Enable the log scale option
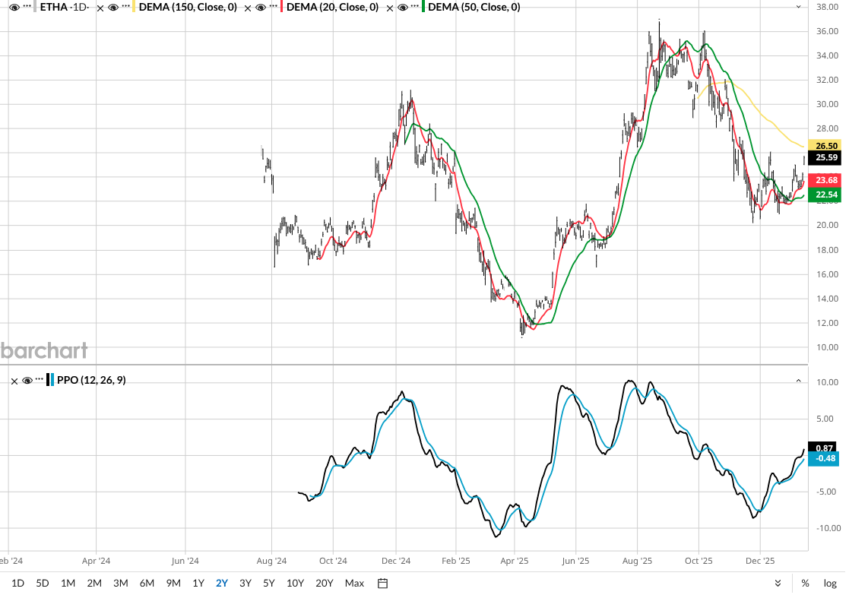868x598 pixels. pyautogui.click(x=830, y=584)
